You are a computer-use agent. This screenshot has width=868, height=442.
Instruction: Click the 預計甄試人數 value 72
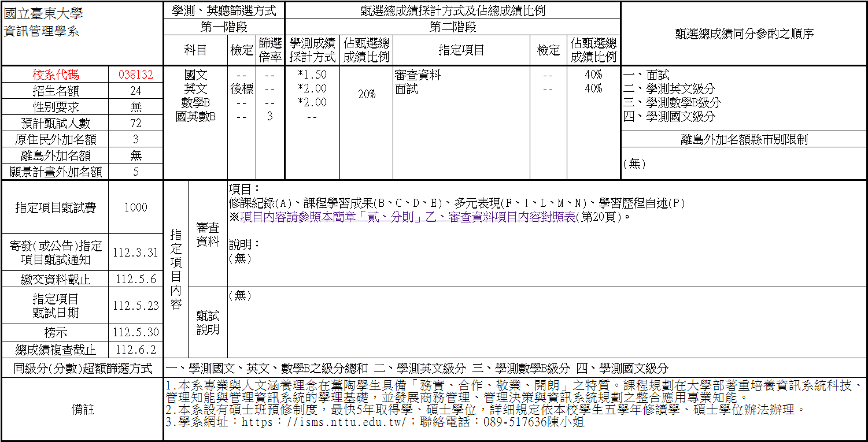click(136, 123)
